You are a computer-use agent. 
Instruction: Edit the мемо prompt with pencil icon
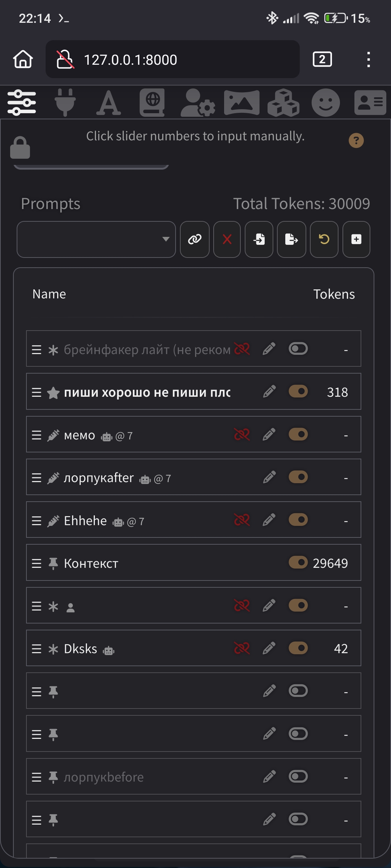[x=269, y=434]
